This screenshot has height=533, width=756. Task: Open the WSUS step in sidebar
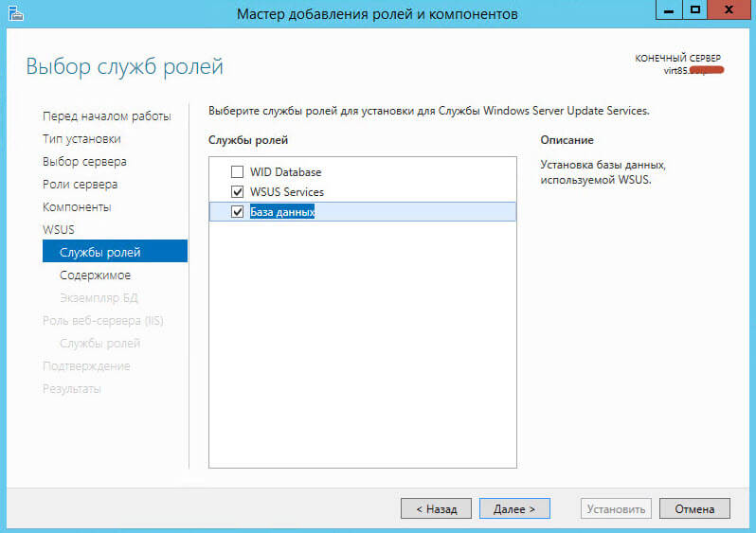59,229
